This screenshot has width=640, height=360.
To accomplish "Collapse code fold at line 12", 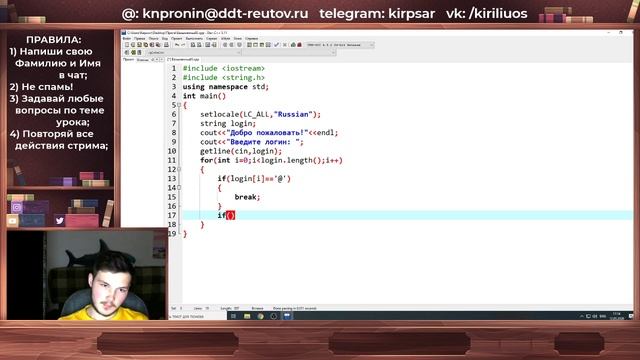I will click(179, 169).
